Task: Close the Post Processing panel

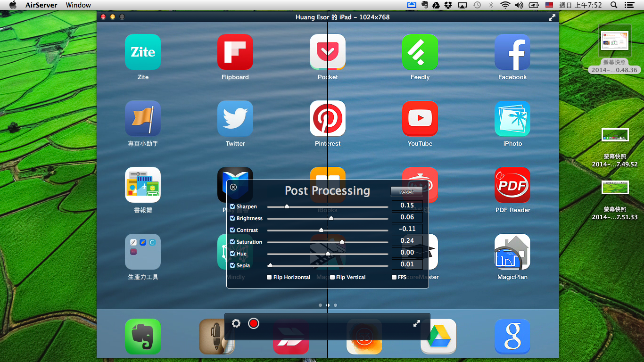Action: tap(233, 187)
